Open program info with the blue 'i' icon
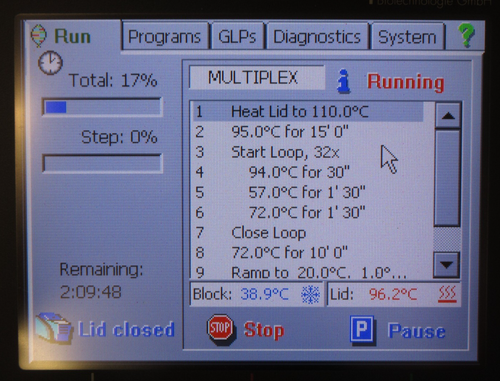 click(x=344, y=81)
